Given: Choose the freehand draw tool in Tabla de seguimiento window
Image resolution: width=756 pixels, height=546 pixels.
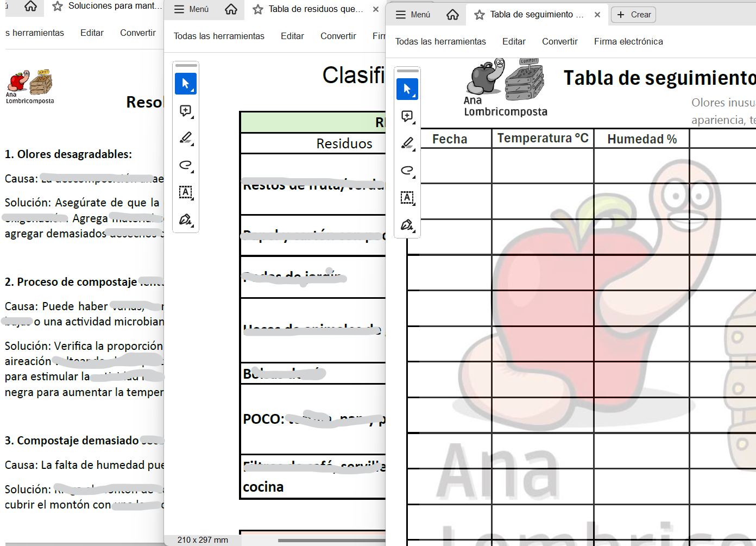Looking at the screenshot, I should (x=407, y=171).
